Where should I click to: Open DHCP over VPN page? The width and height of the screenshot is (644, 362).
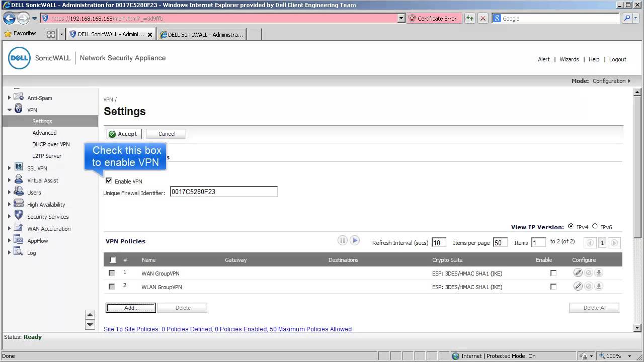point(51,144)
